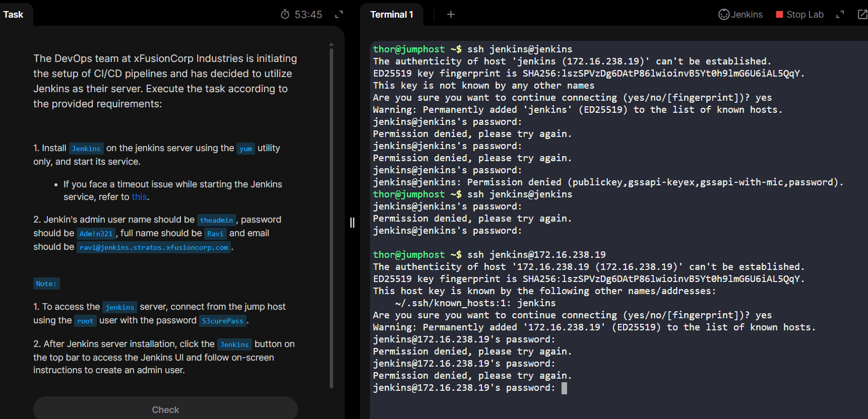Image resolution: width=868 pixels, height=419 pixels.
Task: Open terminal in a new window
Action: [862, 15]
